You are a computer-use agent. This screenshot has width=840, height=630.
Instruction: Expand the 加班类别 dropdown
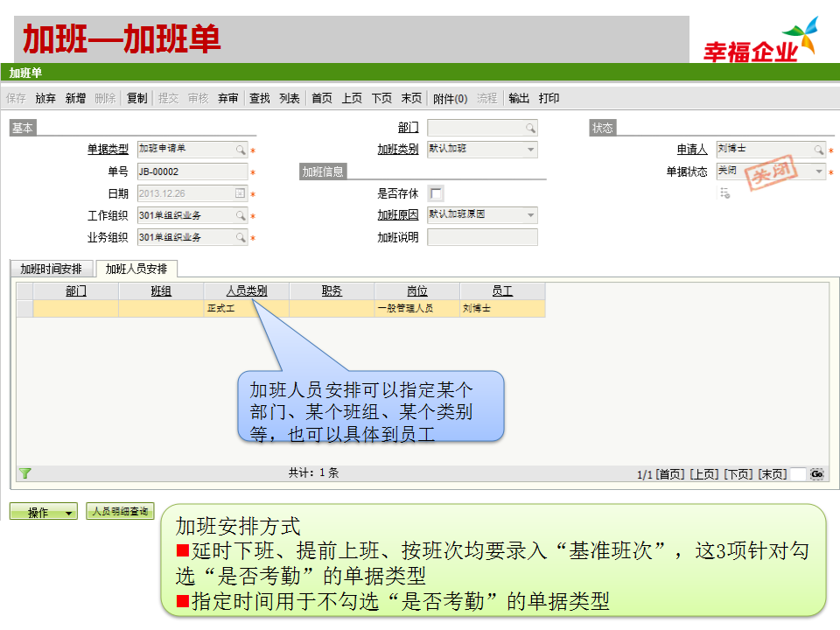pos(530,150)
